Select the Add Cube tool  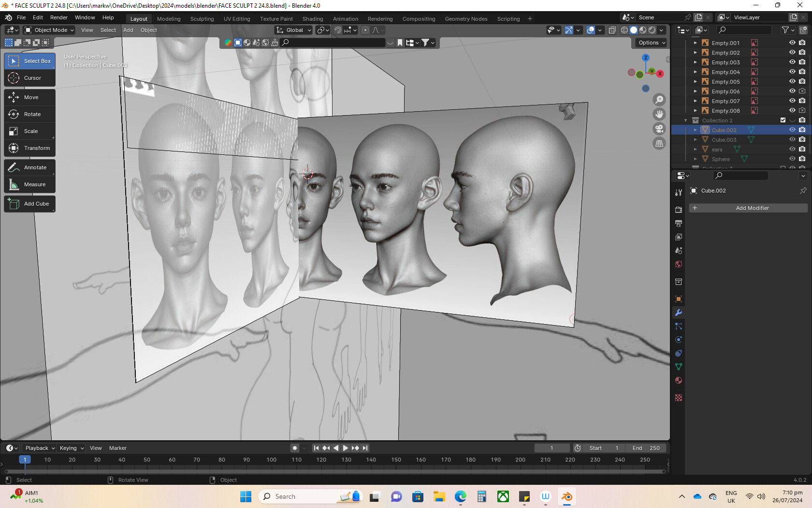(x=30, y=204)
